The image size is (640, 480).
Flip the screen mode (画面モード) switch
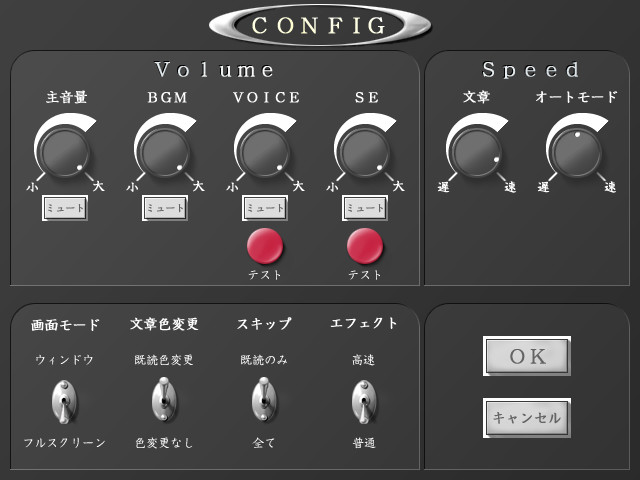(64, 401)
